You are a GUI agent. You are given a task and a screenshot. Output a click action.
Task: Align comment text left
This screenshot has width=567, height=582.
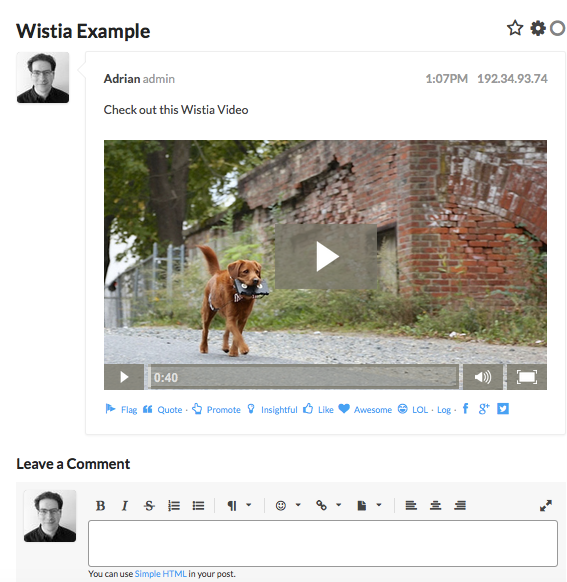[x=411, y=506]
